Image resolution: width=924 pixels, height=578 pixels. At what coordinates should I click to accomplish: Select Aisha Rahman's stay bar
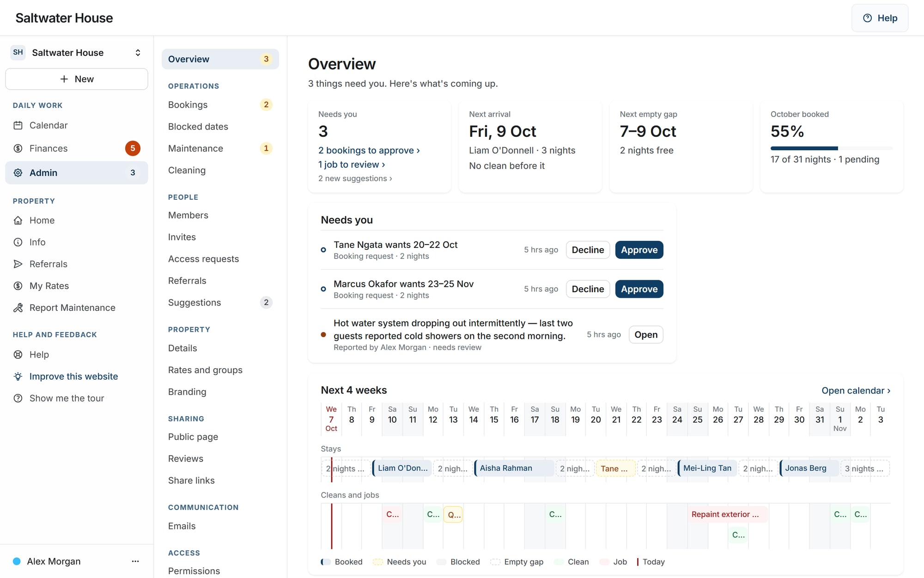(514, 468)
